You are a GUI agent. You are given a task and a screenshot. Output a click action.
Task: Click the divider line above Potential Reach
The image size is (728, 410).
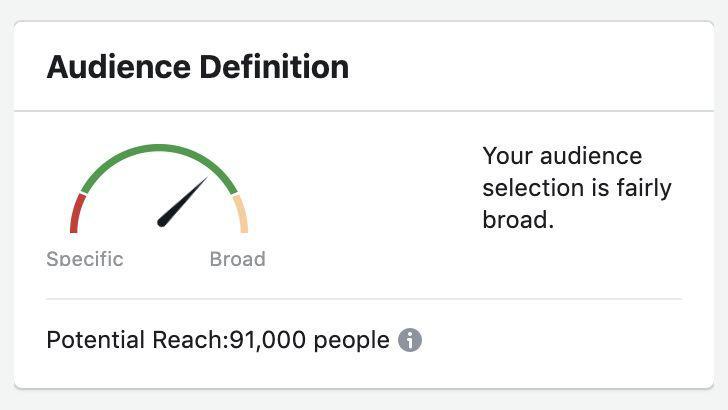[x=364, y=299]
